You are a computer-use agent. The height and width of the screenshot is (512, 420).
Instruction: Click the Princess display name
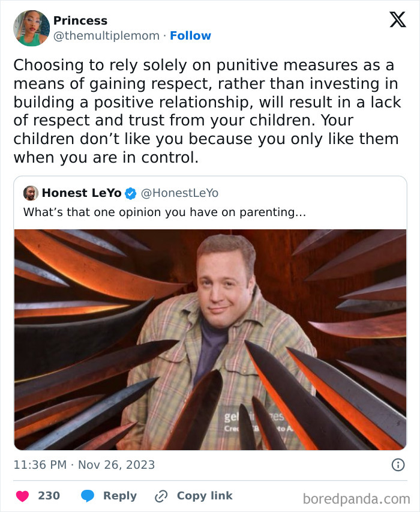[82, 20]
